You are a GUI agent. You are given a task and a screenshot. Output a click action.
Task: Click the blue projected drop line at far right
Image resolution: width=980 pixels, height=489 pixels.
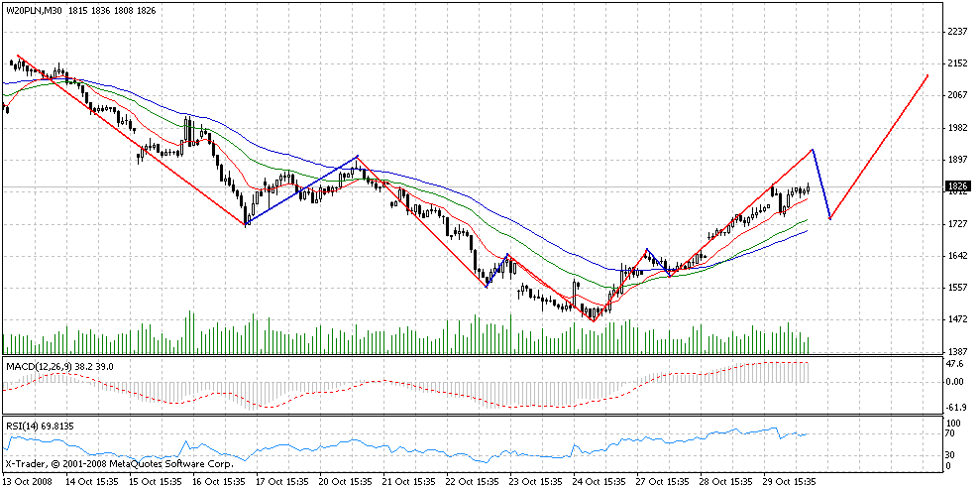click(x=821, y=184)
